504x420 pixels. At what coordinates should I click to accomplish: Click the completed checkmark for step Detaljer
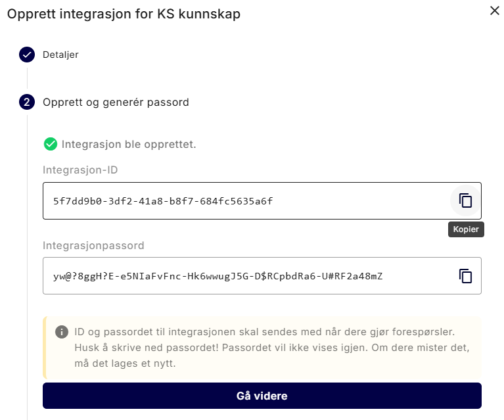(27, 55)
